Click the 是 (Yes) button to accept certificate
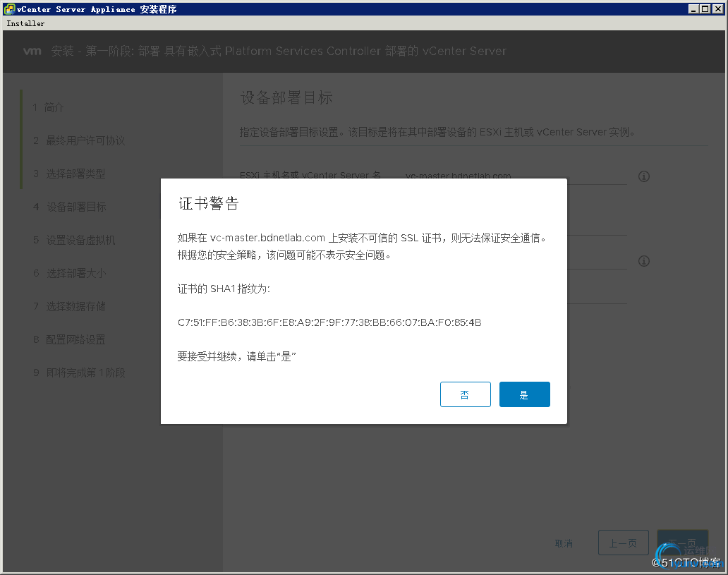The height and width of the screenshot is (575, 728). click(524, 394)
